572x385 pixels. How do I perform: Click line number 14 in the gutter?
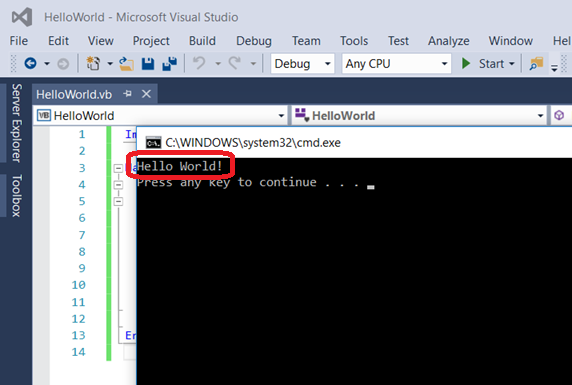click(78, 352)
